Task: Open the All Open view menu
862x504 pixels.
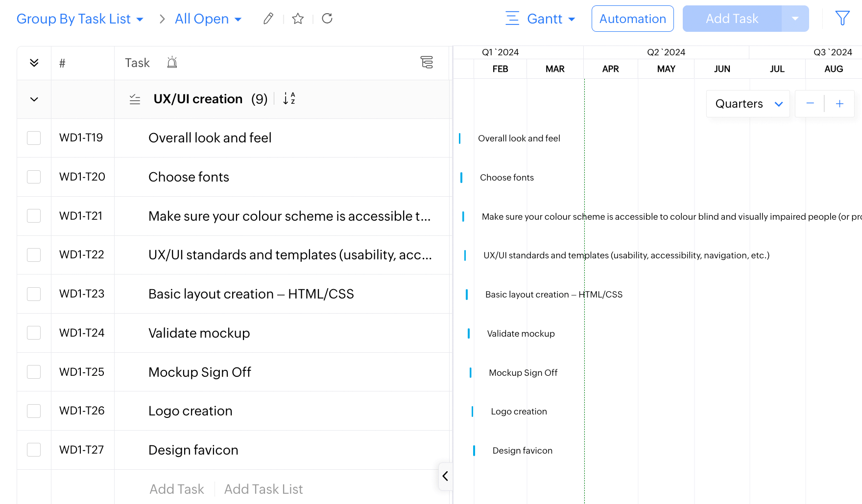Action: pyautogui.click(x=208, y=19)
